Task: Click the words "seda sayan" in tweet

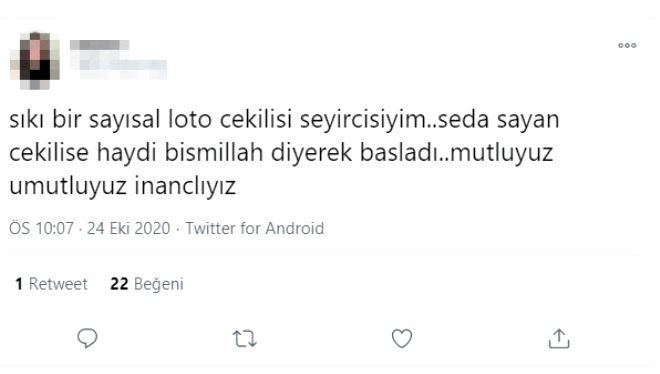Action: click(498, 119)
